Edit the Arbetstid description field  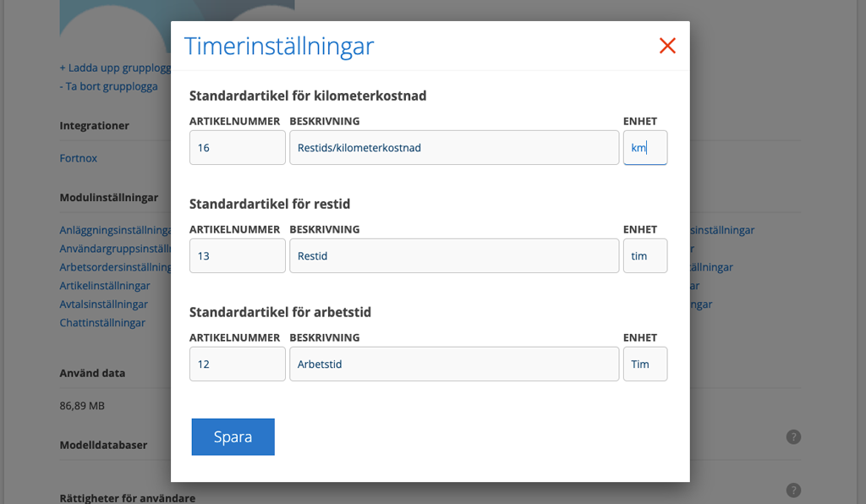tap(454, 364)
